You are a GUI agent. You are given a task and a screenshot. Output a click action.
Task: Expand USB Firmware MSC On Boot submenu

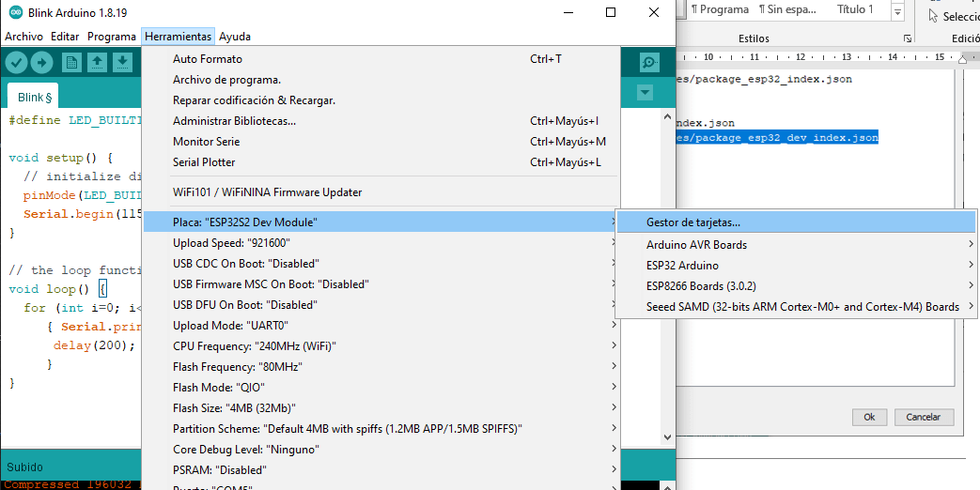[x=381, y=284]
